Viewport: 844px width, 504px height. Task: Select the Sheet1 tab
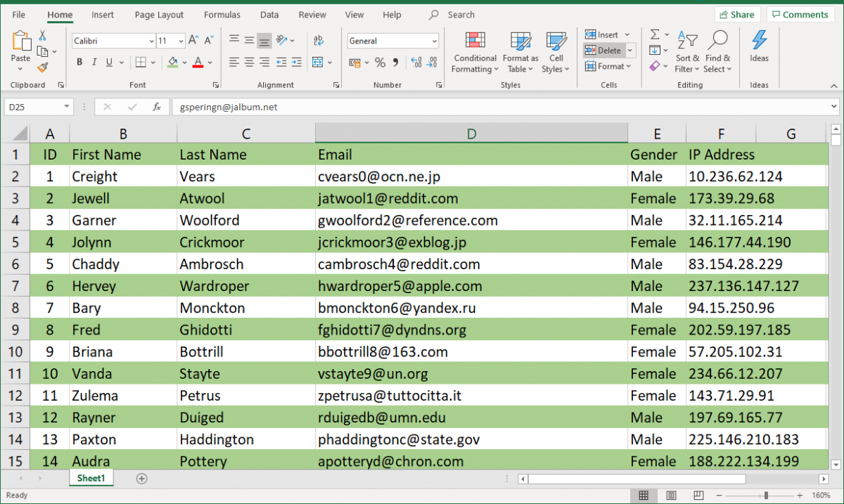click(91, 478)
